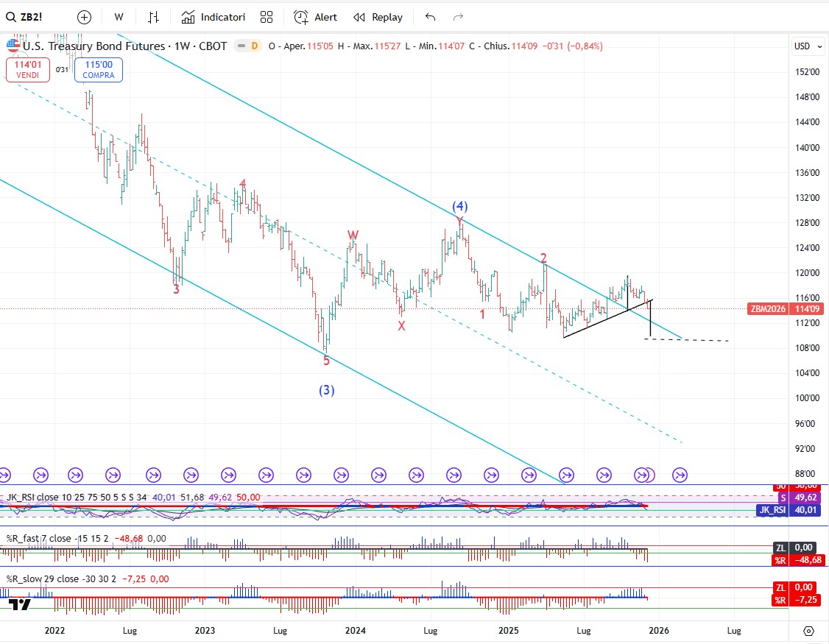829x644 pixels.
Task: Select the red W wave label
Action: [x=353, y=236]
